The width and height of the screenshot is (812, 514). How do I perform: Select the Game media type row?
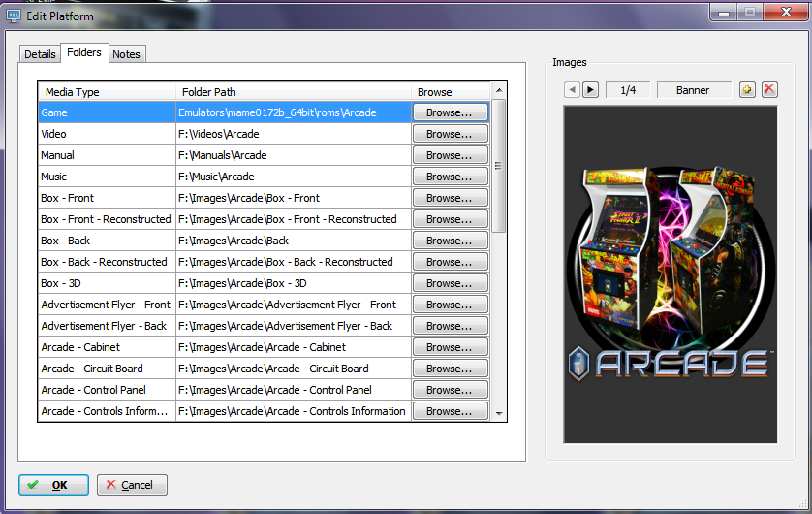[x=264, y=112]
